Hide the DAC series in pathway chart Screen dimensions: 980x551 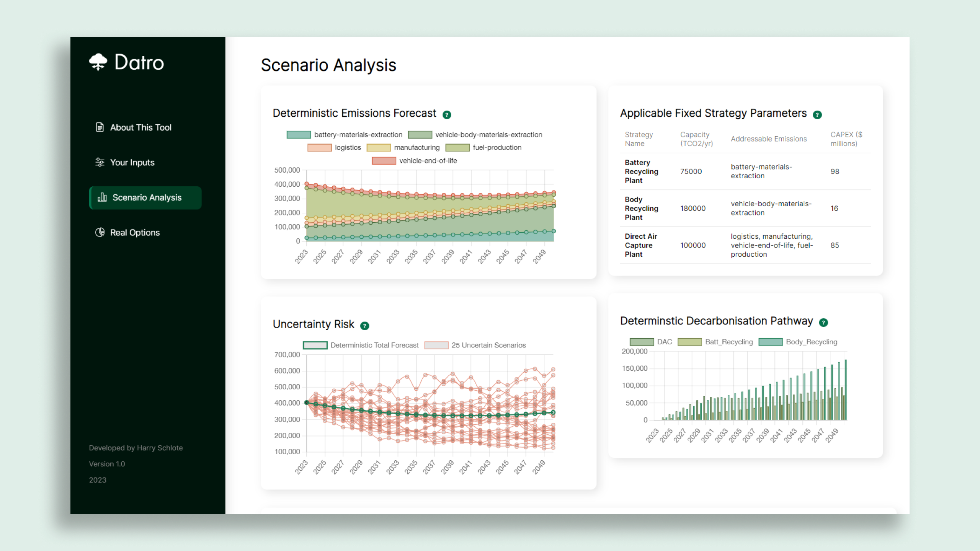(x=664, y=342)
